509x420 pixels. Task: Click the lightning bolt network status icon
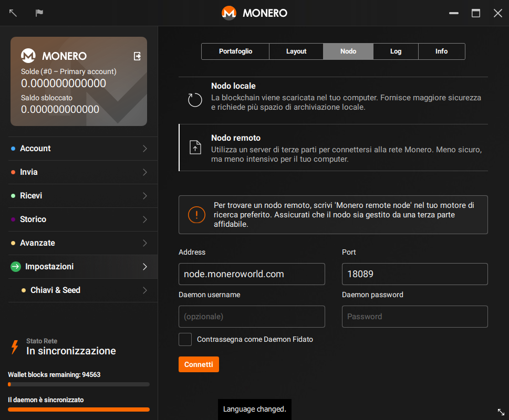click(15, 346)
